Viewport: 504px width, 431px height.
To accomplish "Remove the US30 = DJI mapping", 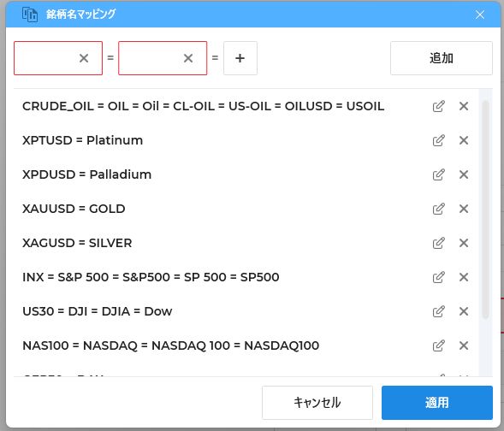I will pos(464,311).
